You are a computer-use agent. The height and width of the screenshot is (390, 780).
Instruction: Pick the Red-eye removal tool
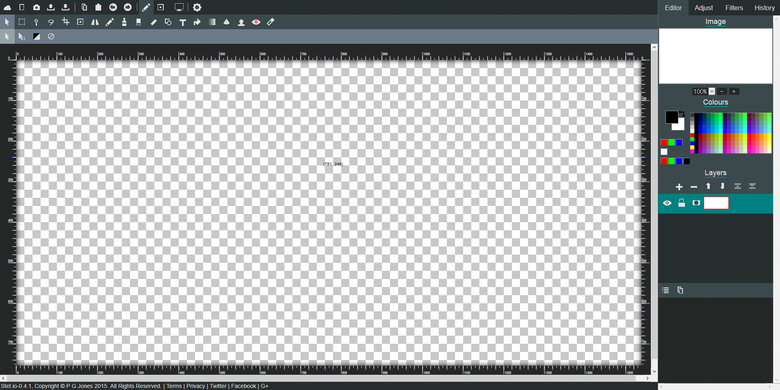(256, 22)
